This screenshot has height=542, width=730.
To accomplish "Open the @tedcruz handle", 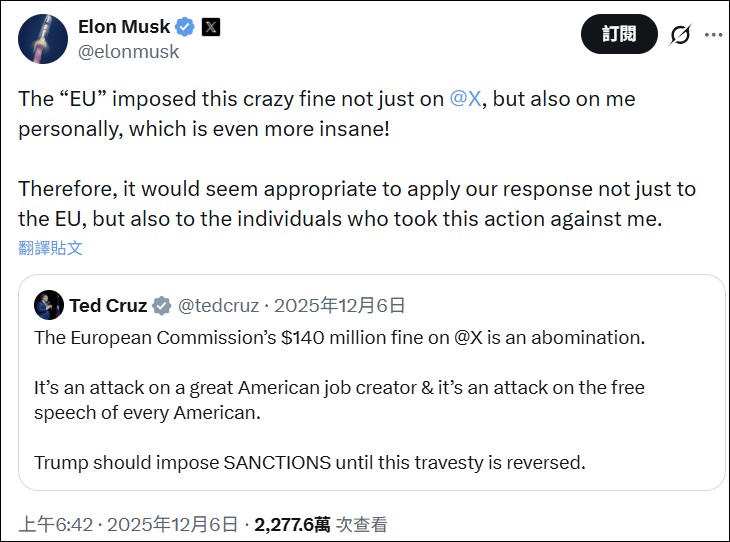I will (219, 306).
